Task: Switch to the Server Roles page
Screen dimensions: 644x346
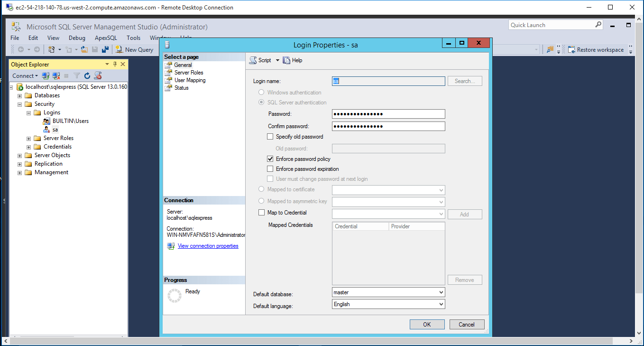Action: pyautogui.click(x=189, y=73)
